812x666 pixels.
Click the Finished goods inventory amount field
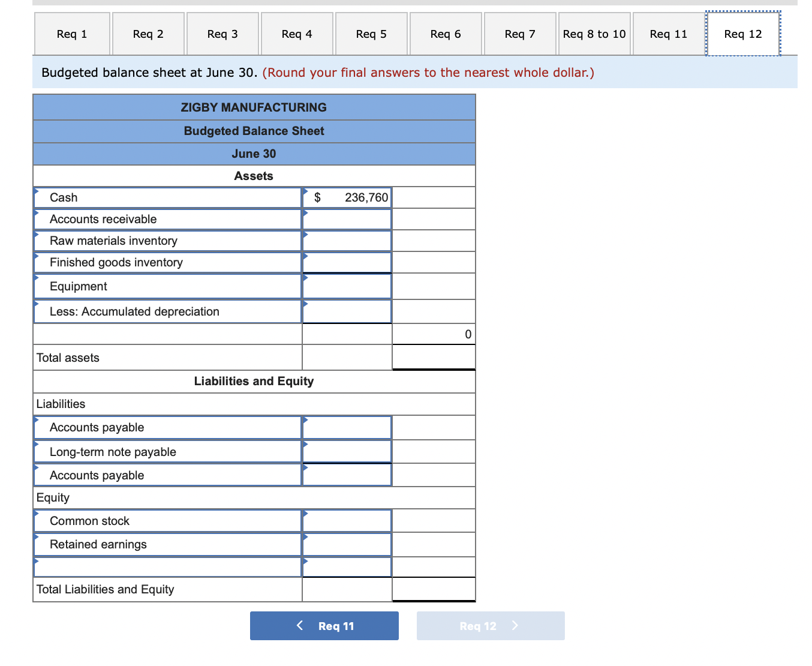point(347,262)
